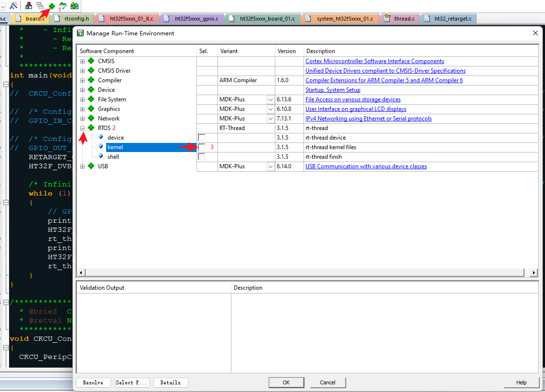545x392 pixels.
Task: Collapse the RTOS tree node
Action: point(83,128)
